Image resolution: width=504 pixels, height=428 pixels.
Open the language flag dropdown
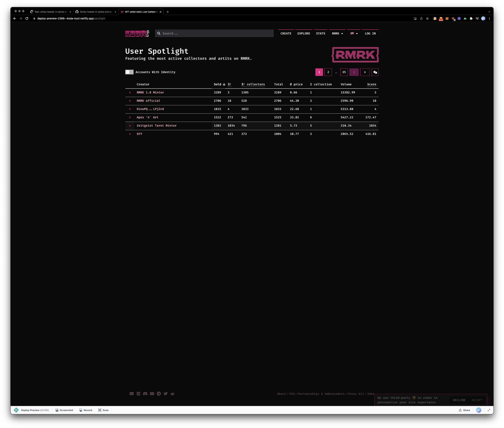point(354,34)
